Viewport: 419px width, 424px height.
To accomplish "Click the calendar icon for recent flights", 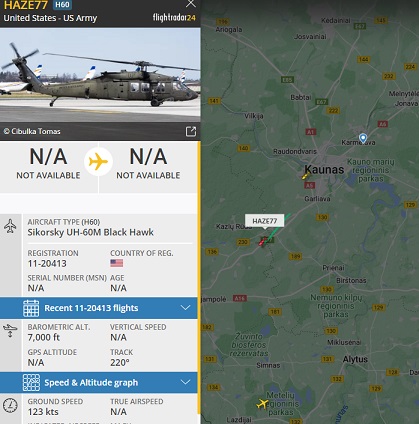I will tap(31, 308).
